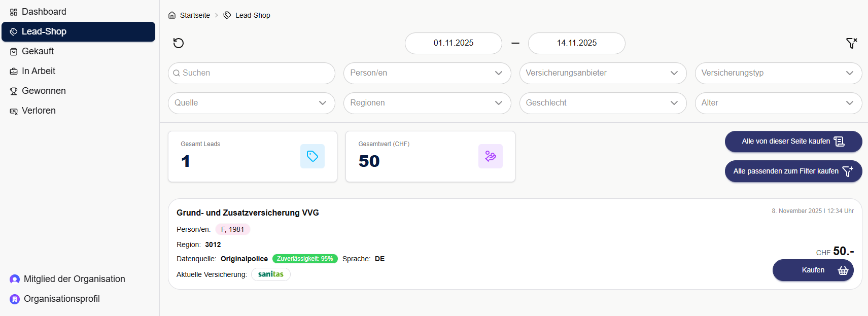Screen dimensions: 868x316
Task: Select In Arbeit in the sidebar
Action: (39, 71)
